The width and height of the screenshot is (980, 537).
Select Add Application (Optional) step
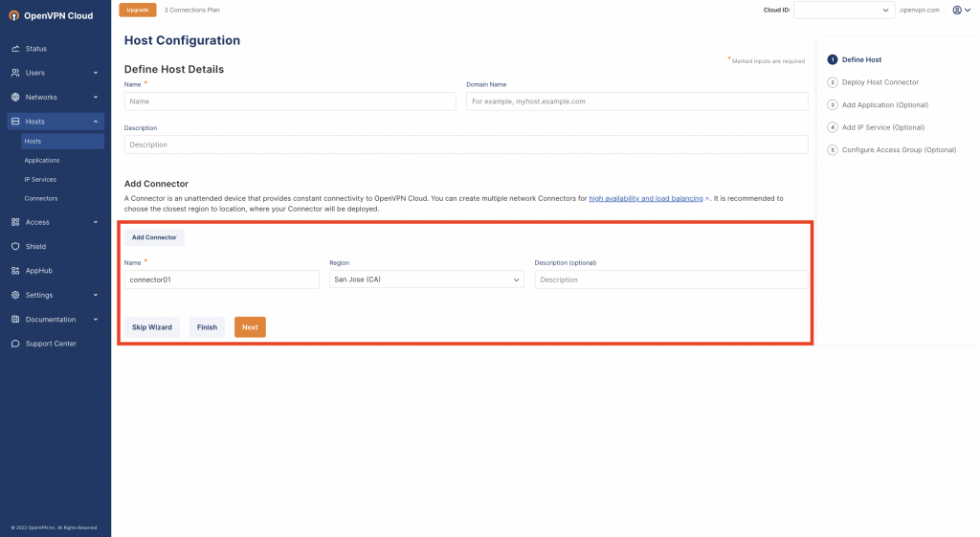pos(885,105)
